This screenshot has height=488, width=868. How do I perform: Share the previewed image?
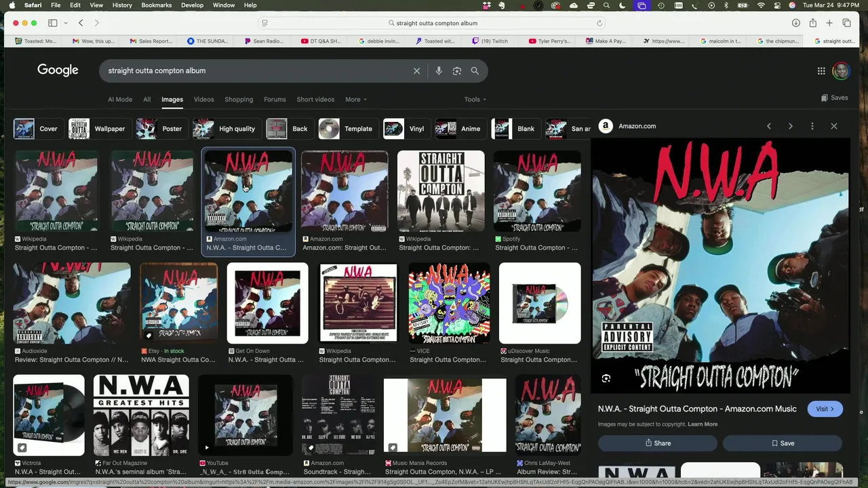pyautogui.click(x=658, y=443)
